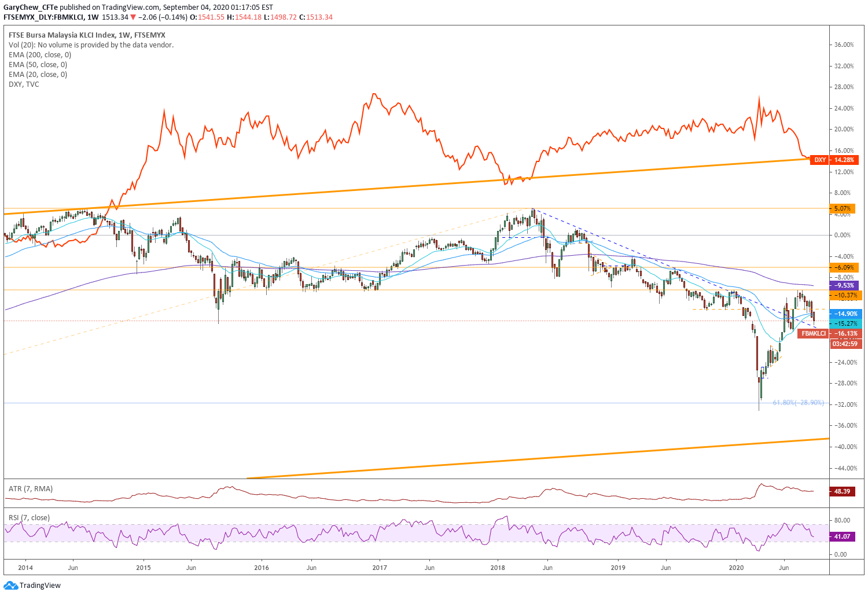
Task: Click the 2020 time axis label
Action: point(736,568)
